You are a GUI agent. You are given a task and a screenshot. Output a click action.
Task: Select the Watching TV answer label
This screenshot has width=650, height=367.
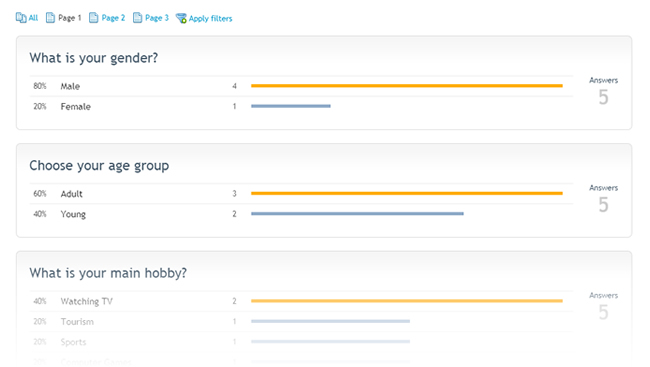point(87,301)
